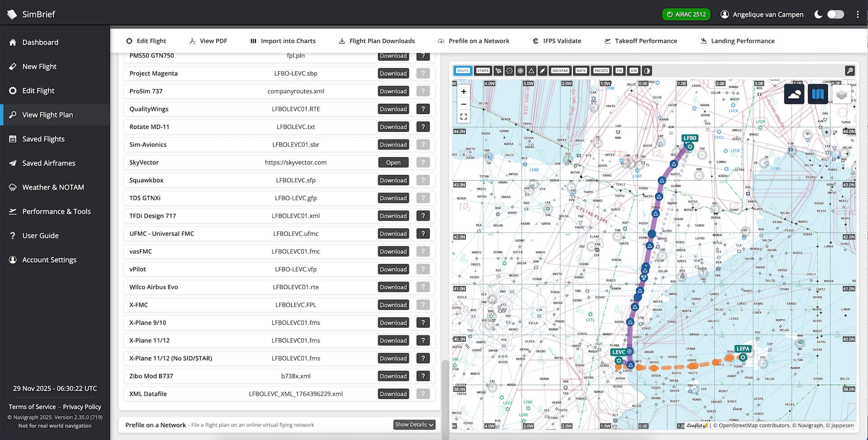The width and height of the screenshot is (868, 440).
Task: Zoom in on the route map
Action: (x=463, y=91)
